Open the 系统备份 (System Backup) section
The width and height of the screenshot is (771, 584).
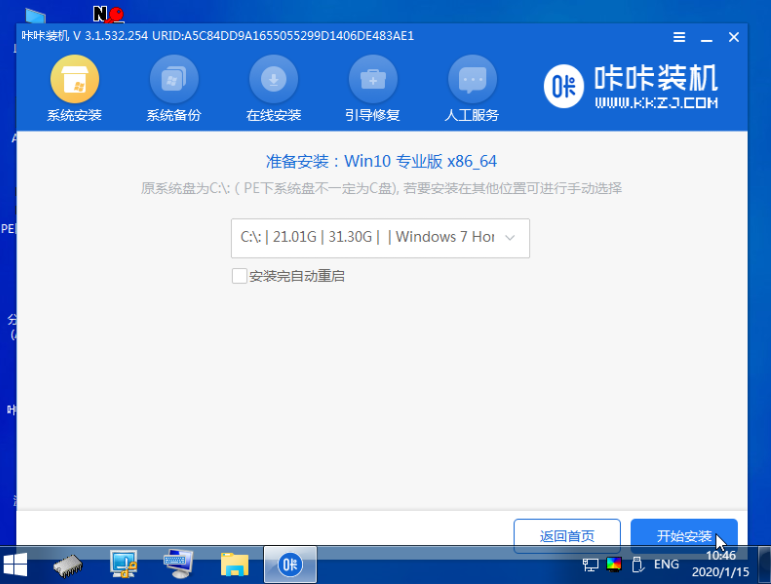[x=173, y=89]
